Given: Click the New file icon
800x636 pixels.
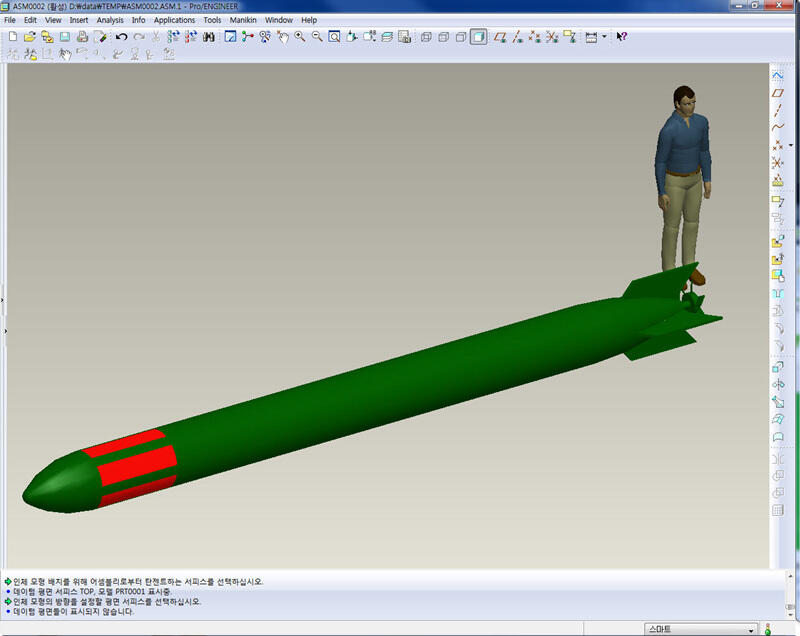Looking at the screenshot, I should click(12, 37).
